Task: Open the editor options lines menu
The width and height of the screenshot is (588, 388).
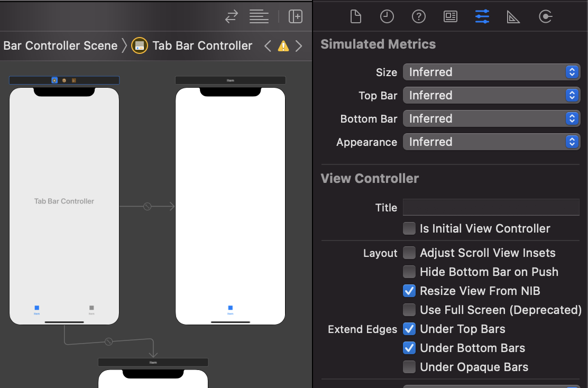Action: pyautogui.click(x=259, y=16)
